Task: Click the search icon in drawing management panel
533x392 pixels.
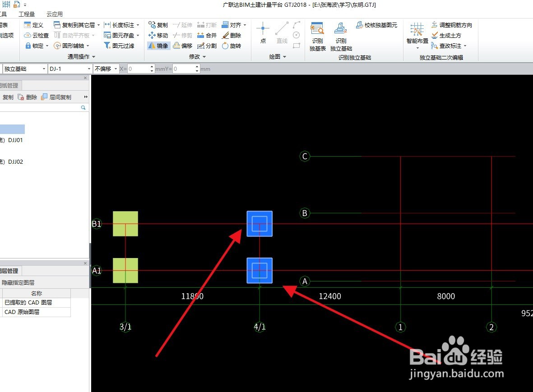Action: click(83, 108)
